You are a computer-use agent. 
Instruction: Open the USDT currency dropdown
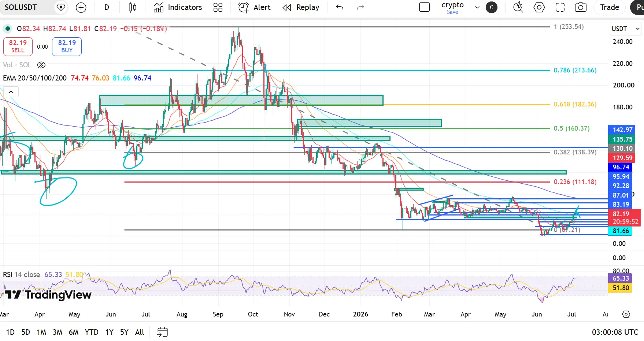click(x=626, y=29)
